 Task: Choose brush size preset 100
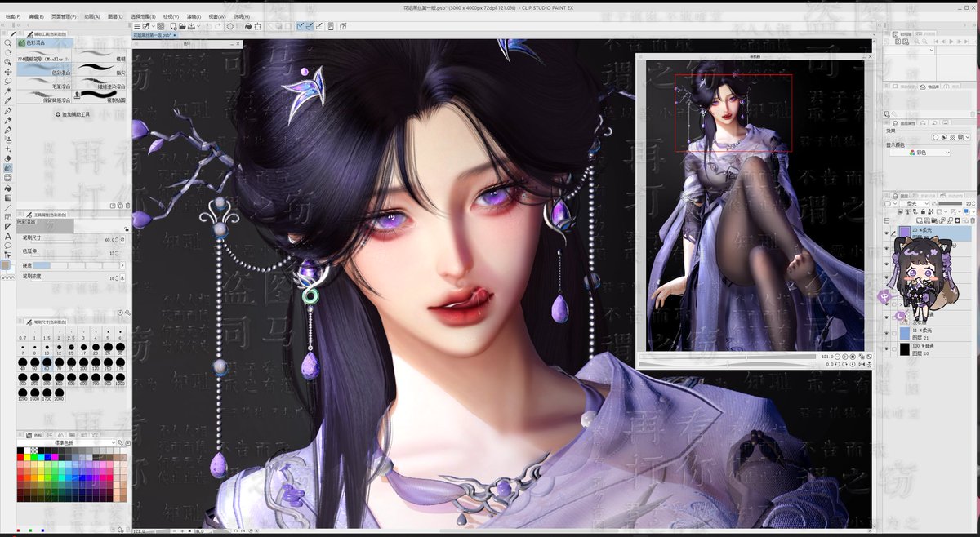pyautogui.click(x=83, y=364)
